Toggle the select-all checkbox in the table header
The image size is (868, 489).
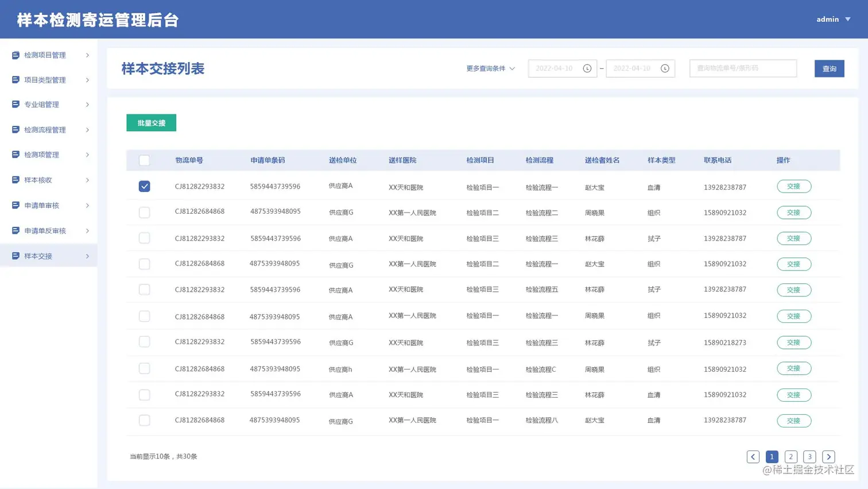[144, 160]
